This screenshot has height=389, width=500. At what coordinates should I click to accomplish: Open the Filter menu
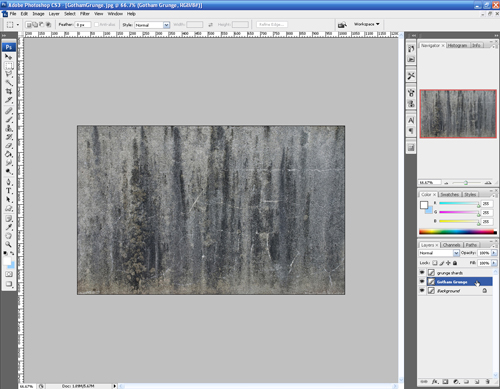pyautogui.click(x=85, y=14)
